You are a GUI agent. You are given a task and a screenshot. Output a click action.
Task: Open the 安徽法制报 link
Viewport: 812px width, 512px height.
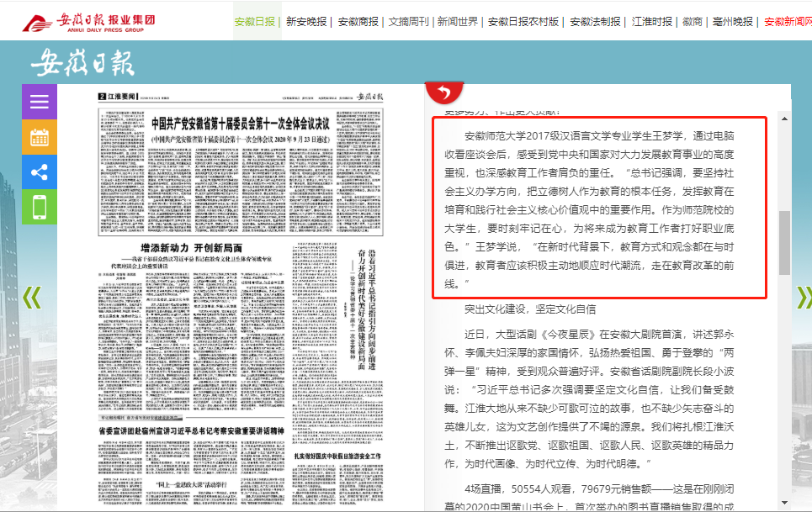pos(595,22)
